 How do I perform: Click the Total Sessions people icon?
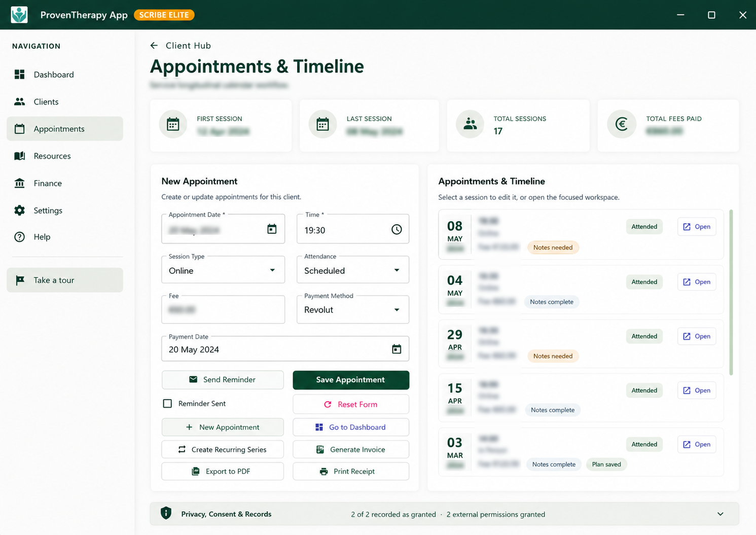[x=470, y=124]
